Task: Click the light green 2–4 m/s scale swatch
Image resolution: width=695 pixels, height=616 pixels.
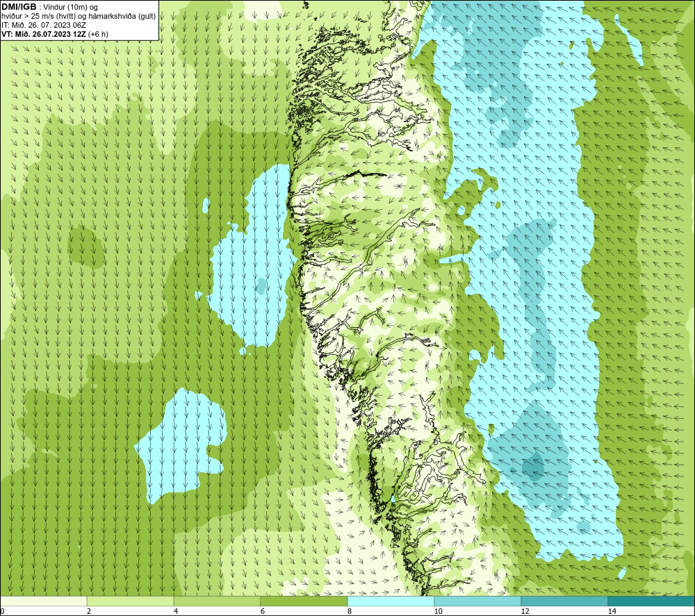Action: pyautogui.click(x=131, y=601)
